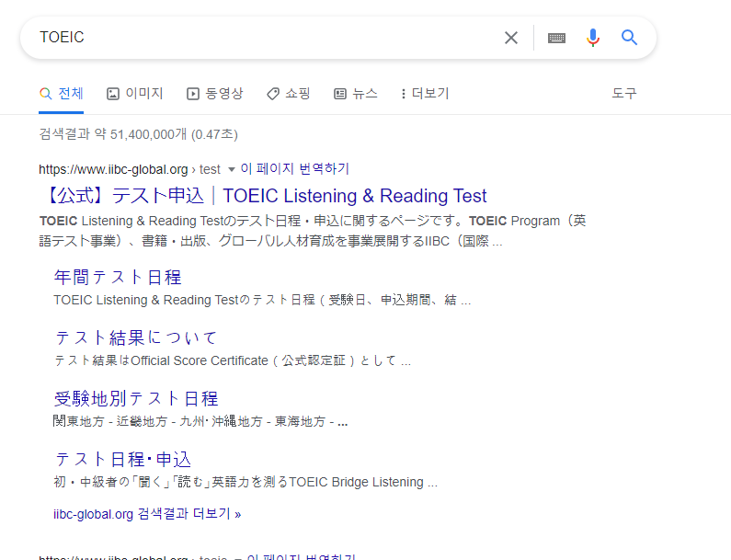Click iibc-global.org 검색결과 더보기 link
Viewport: 731px width, 560px height.
(147, 514)
